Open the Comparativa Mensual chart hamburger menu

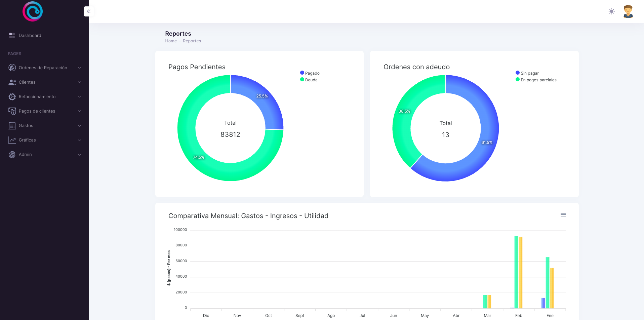coord(563,215)
